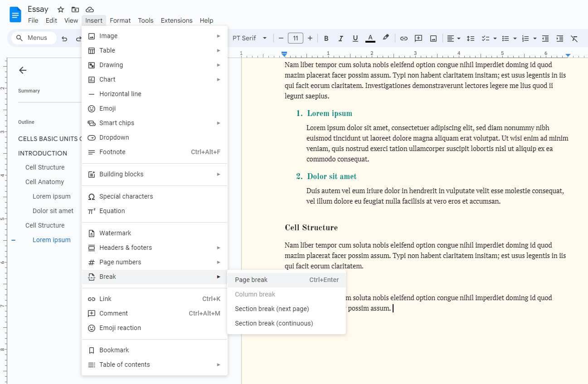Insert a Bookmark
Image resolution: width=588 pixels, height=384 pixels.
154,350
